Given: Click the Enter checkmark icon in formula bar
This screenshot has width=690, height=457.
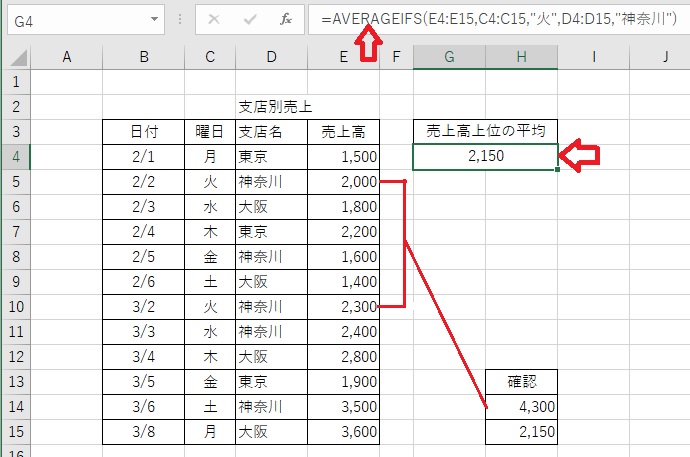Looking at the screenshot, I should 250,18.
